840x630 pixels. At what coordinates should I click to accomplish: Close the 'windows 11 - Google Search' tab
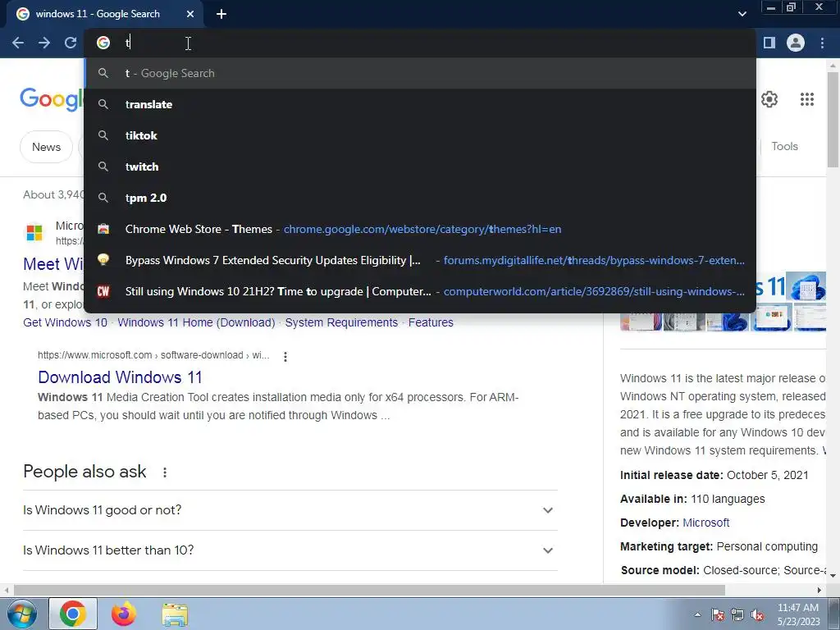(190, 14)
